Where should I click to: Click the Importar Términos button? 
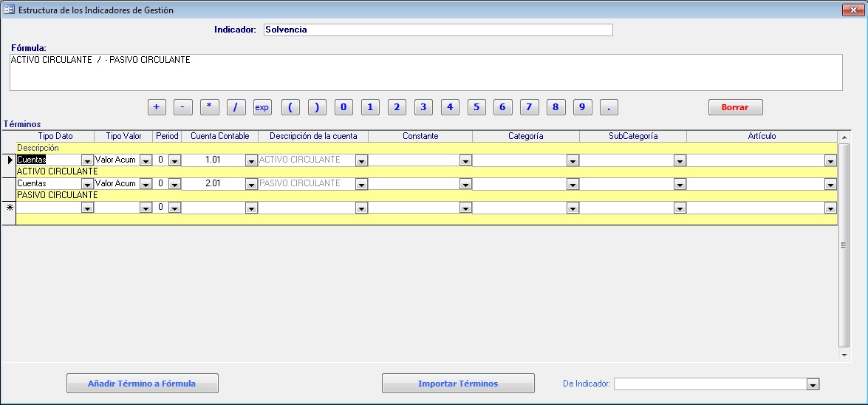pyautogui.click(x=458, y=384)
